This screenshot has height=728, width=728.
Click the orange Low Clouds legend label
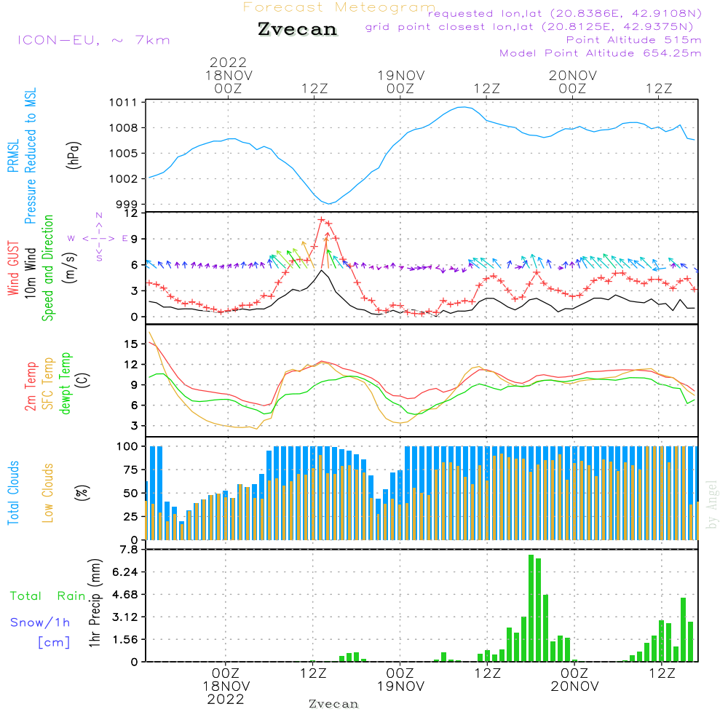tap(48, 492)
